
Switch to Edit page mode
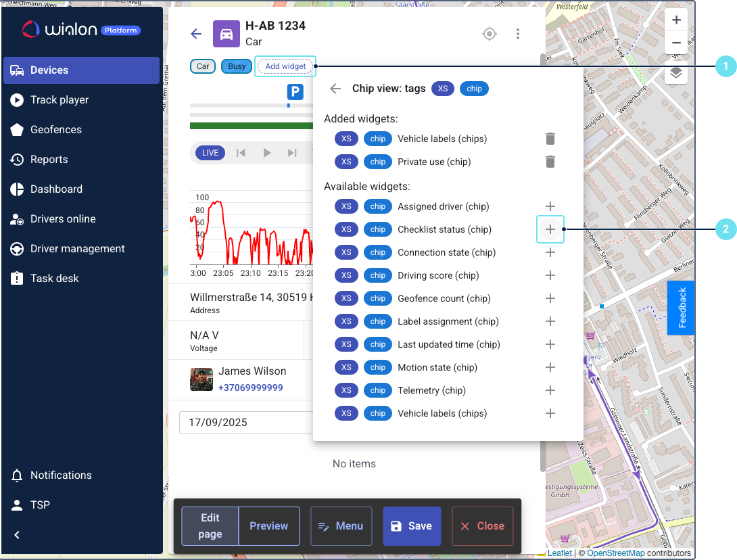(x=210, y=526)
